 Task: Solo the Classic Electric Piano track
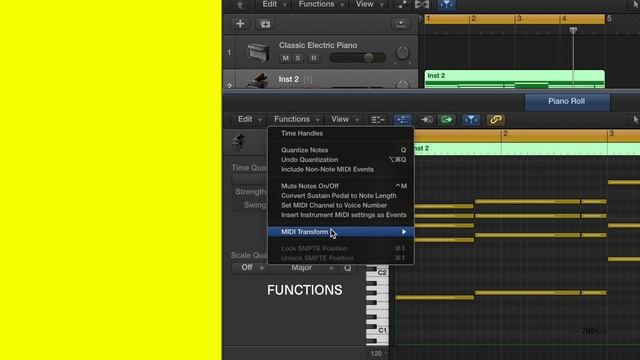[298, 58]
